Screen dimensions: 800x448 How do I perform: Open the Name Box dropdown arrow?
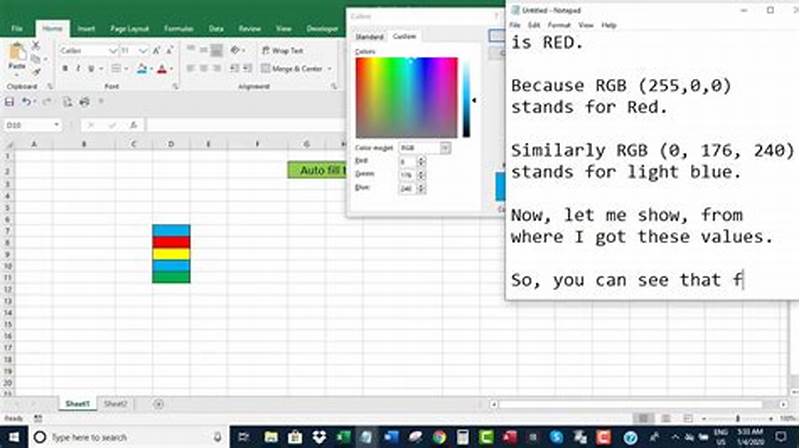pos(56,125)
